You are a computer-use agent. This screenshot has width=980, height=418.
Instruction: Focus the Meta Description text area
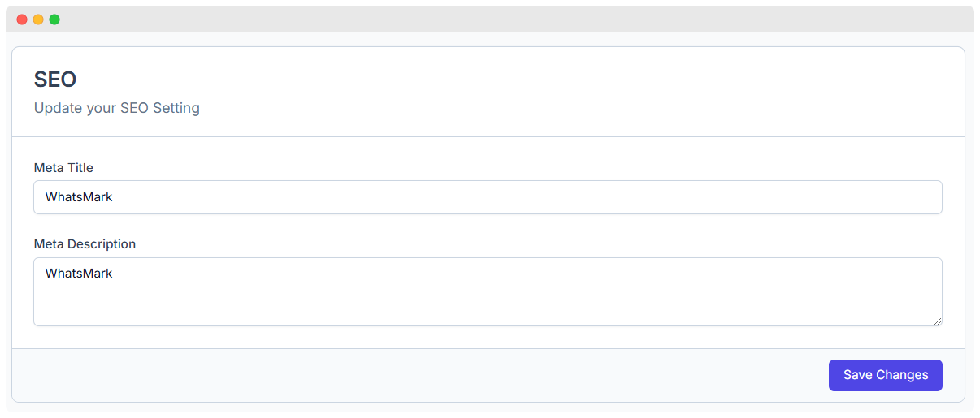(x=488, y=292)
